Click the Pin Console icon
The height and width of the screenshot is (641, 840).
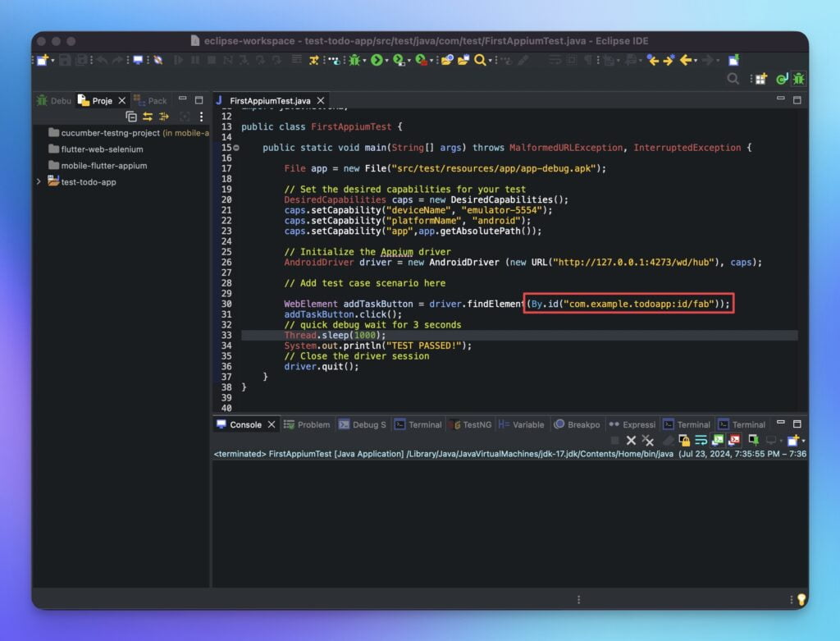click(x=754, y=441)
